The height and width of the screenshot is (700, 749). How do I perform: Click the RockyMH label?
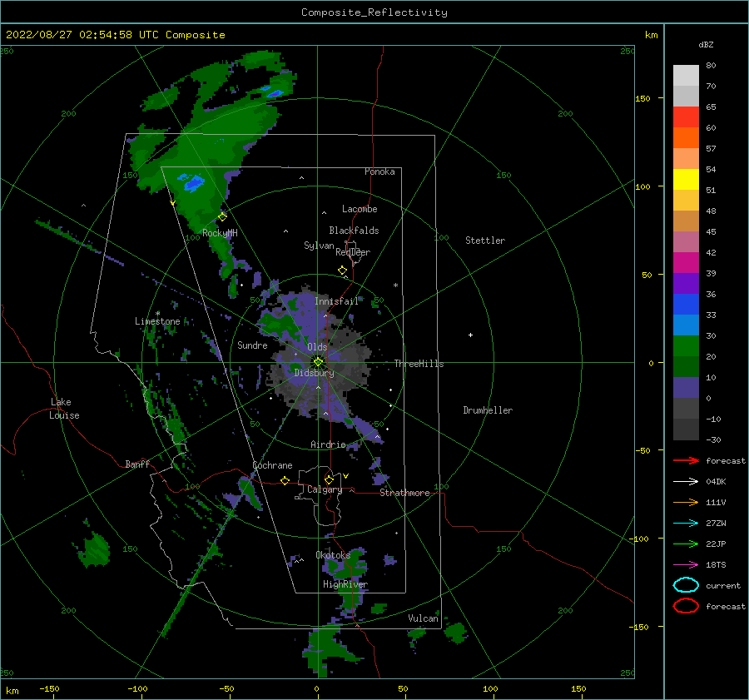tap(220, 233)
